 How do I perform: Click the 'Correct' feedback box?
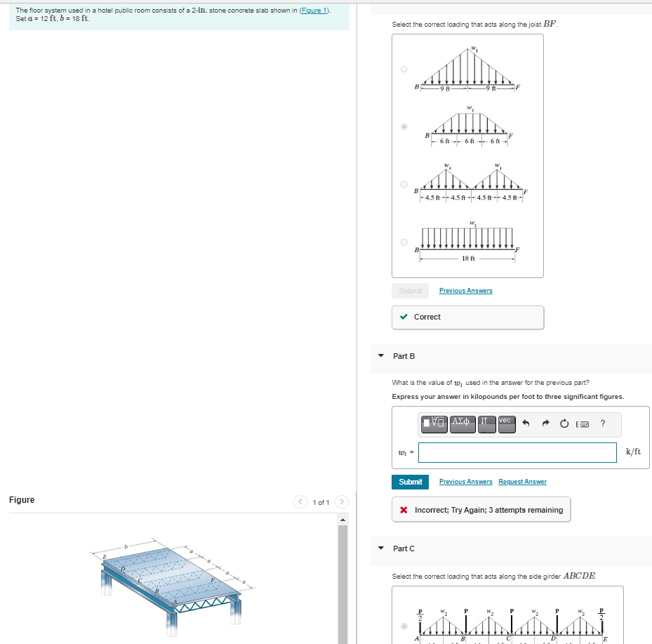(468, 317)
